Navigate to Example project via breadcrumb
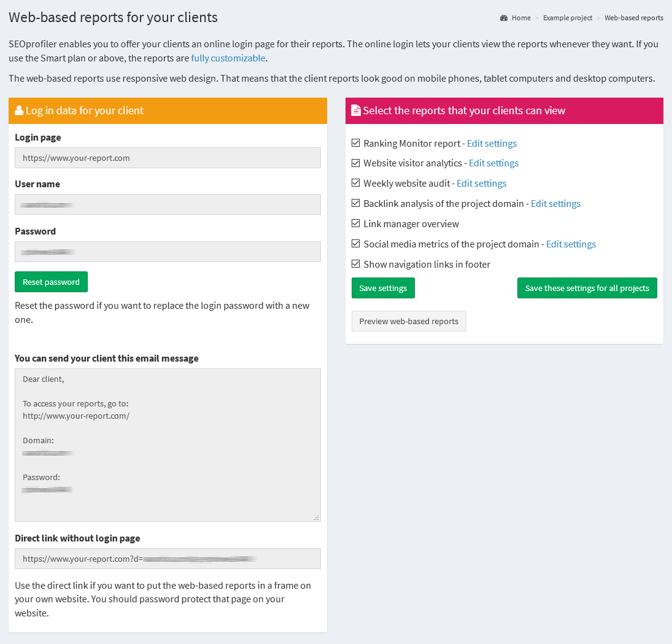This screenshot has height=644, width=672. (x=567, y=18)
